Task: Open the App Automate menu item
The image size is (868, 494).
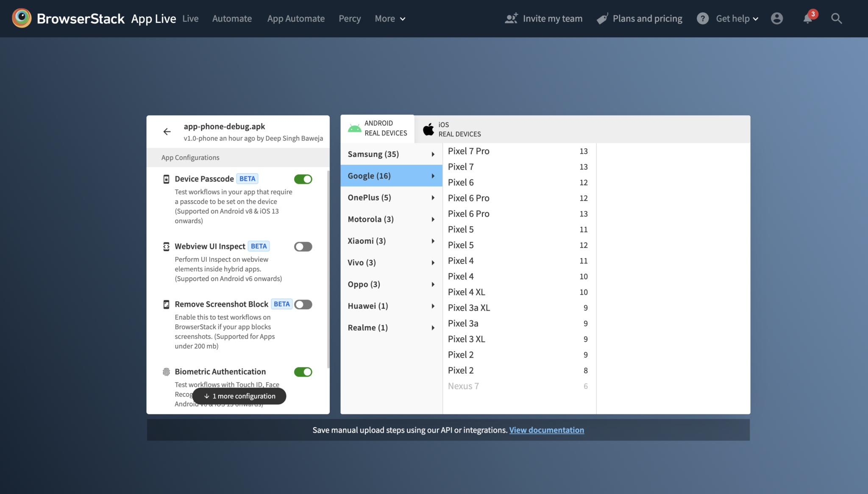Action: pyautogui.click(x=296, y=18)
